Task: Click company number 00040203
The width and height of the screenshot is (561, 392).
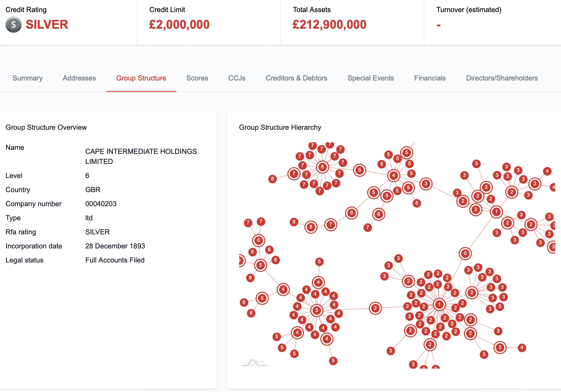Action: point(101,204)
